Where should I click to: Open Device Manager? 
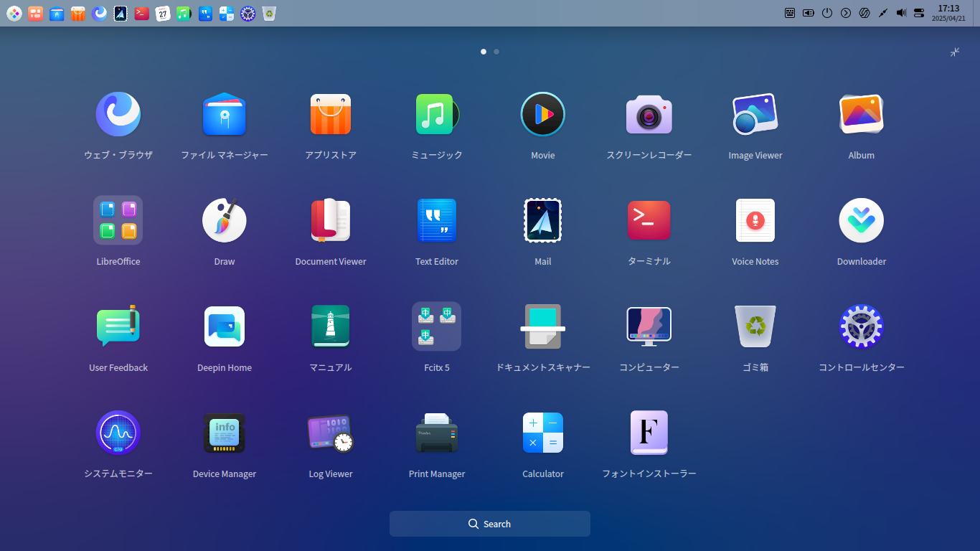coord(225,433)
